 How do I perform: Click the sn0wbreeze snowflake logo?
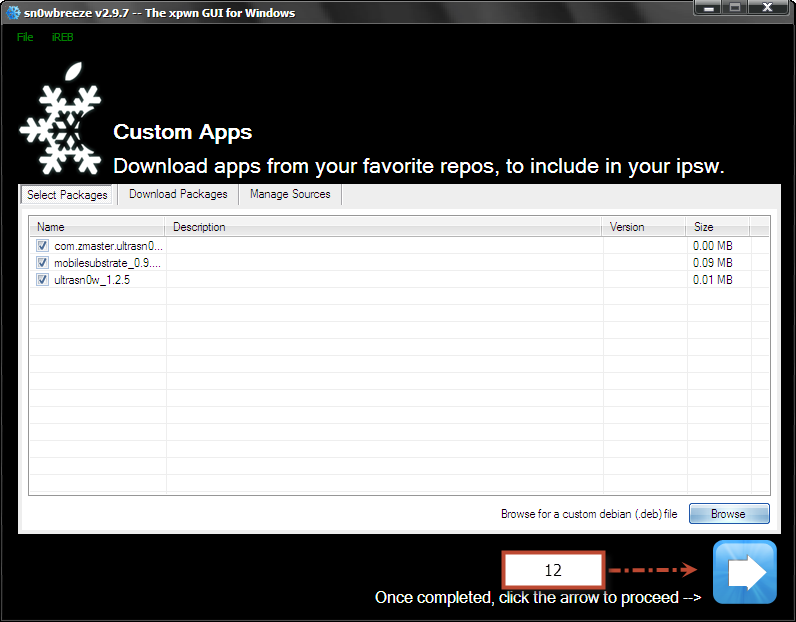(62, 124)
